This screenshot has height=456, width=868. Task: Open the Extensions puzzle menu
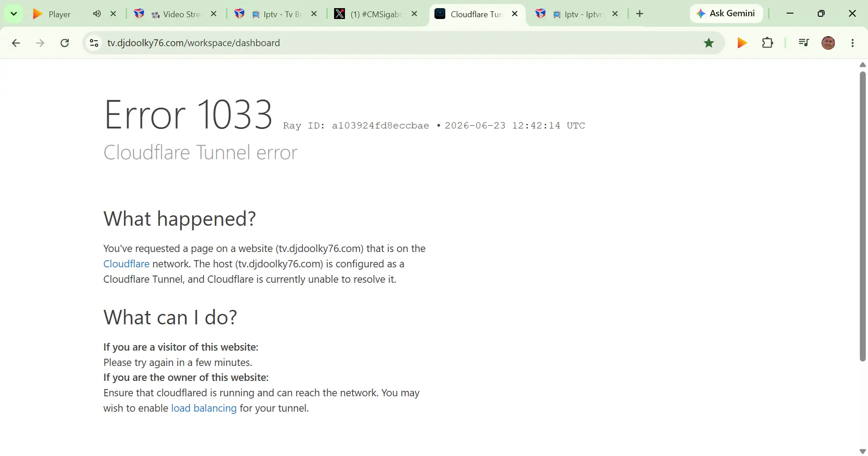click(768, 43)
